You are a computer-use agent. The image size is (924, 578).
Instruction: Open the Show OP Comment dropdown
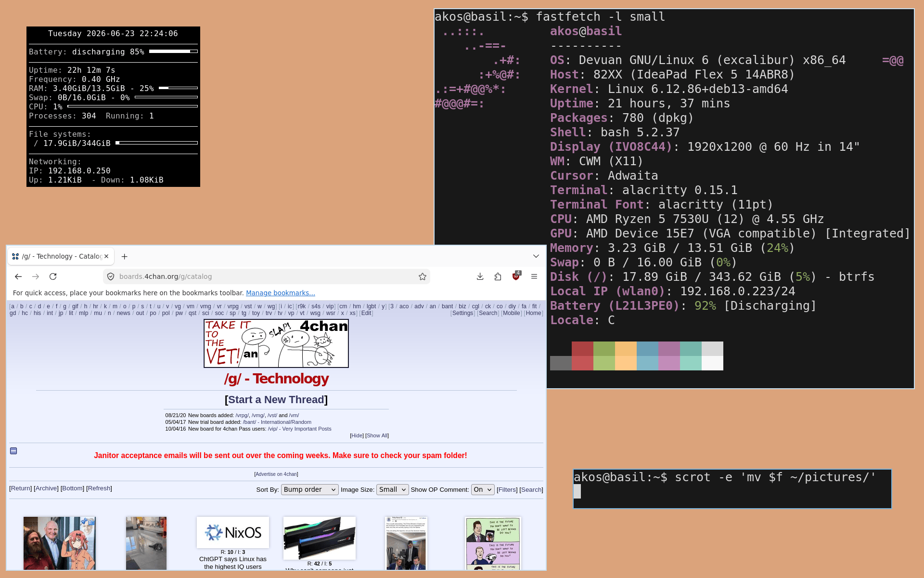(x=483, y=489)
